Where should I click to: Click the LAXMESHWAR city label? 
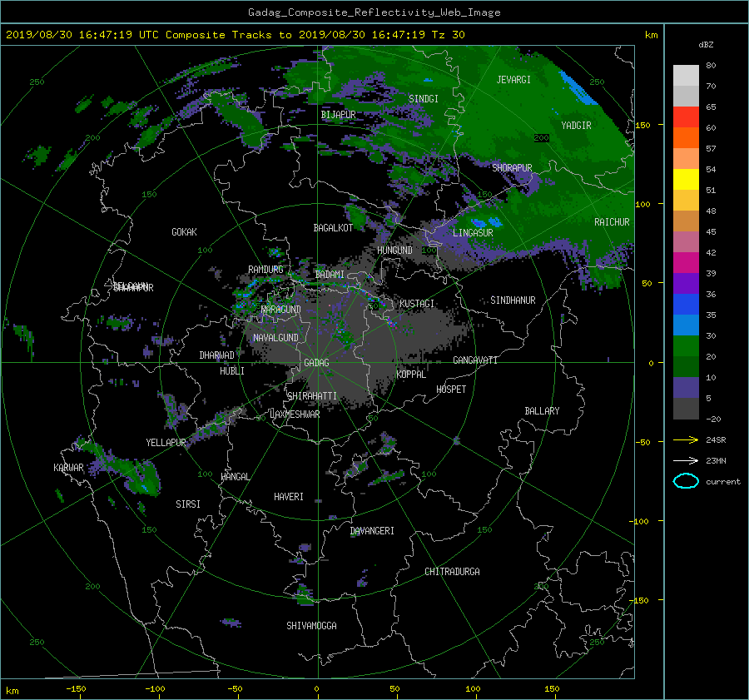[x=295, y=415]
